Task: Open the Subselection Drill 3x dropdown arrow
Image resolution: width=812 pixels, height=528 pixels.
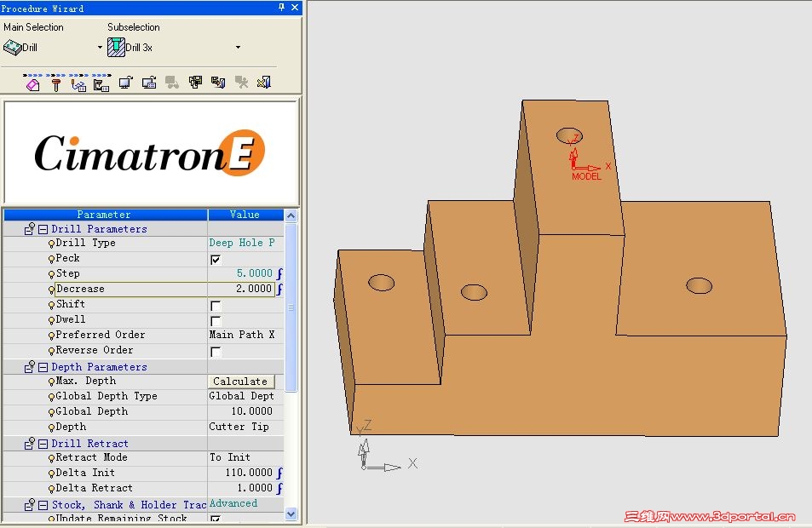Action: pos(238,47)
